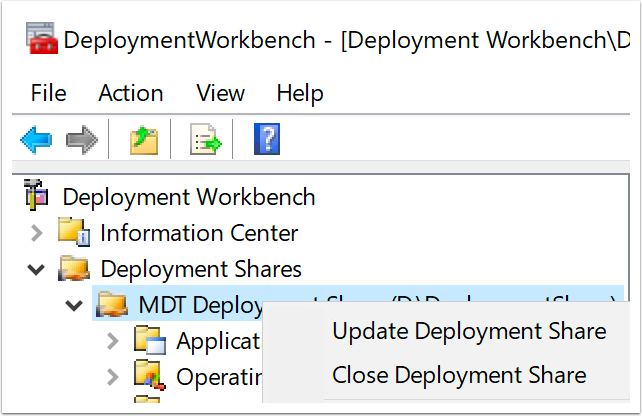This screenshot has height=416, width=642.
Task: Click the Applications node icon
Action: [x=149, y=342]
